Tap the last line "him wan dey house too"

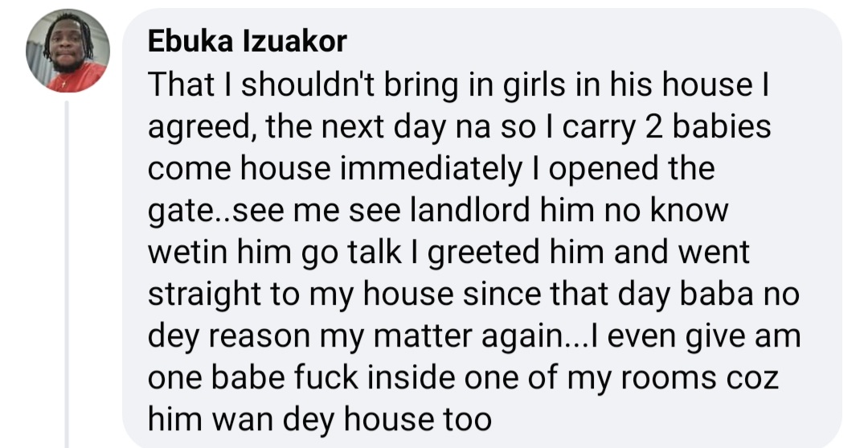click(319, 421)
